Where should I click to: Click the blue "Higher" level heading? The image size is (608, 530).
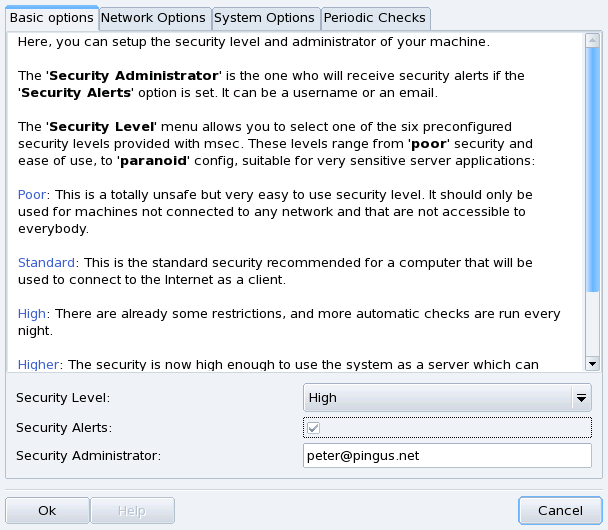38,366
